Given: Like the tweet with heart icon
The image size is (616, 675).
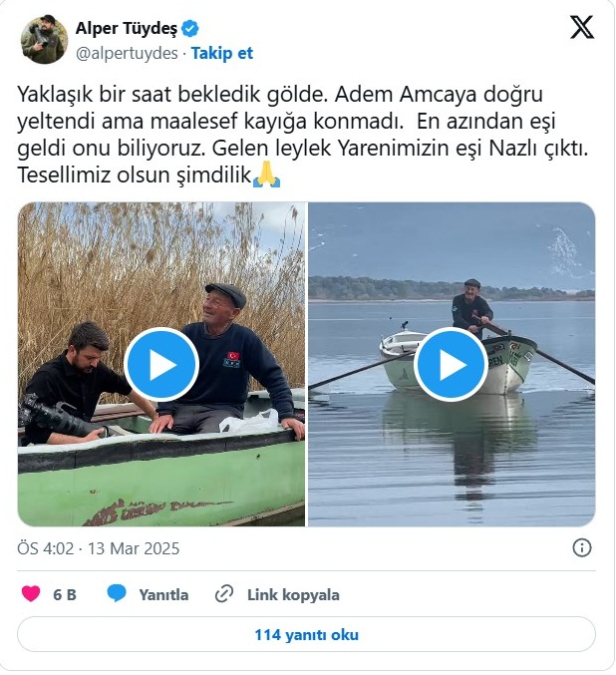Looking at the screenshot, I should pyautogui.click(x=31, y=594).
